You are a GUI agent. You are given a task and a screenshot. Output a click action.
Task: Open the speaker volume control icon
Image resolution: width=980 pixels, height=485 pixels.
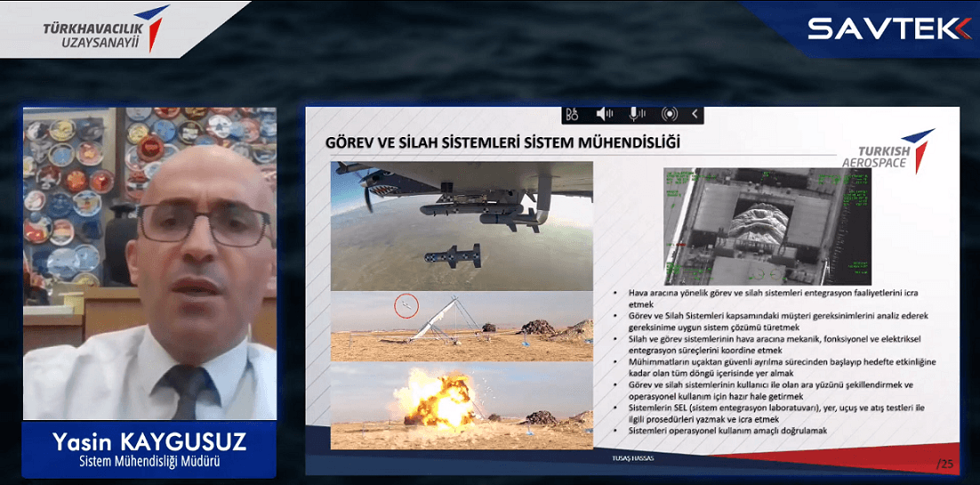pyautogui.click(x=605, y=115)
